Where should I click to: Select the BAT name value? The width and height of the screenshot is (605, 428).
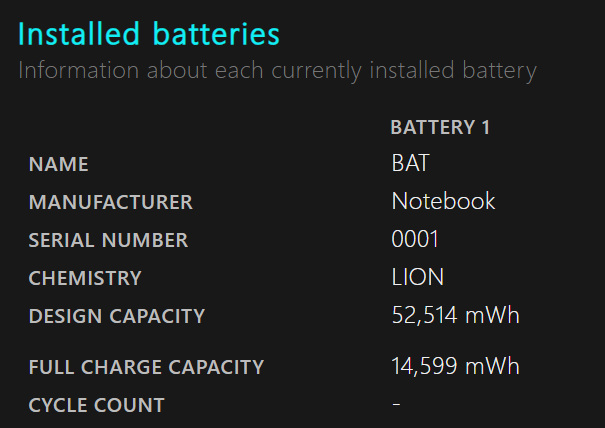point(411,164)
